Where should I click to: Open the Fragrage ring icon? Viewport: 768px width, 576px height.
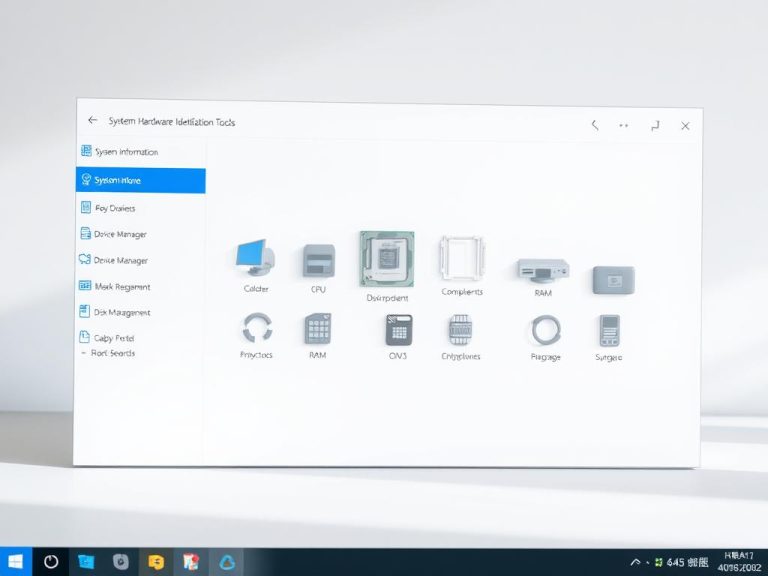(x=546, y=330)
